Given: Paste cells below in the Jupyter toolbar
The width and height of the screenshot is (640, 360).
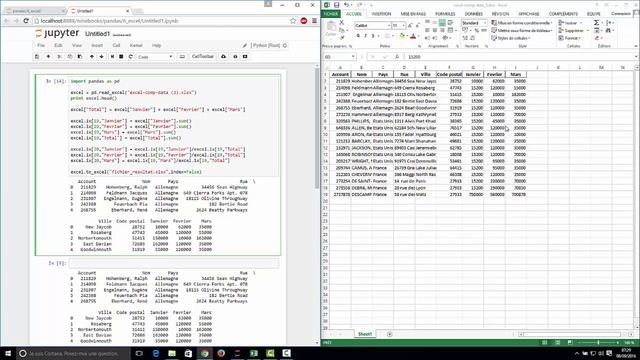Looking at the screenshot, I should point(80,57).
